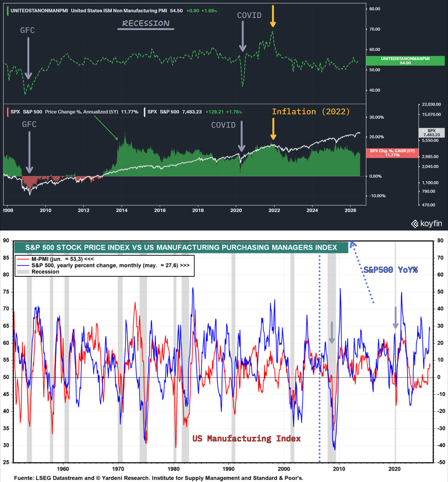Click the GFC arrow in PMI chart

coord(28,58)
